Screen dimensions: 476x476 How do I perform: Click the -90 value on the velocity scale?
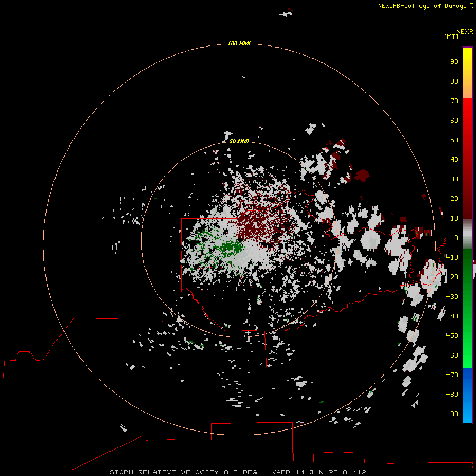point(452,414)
